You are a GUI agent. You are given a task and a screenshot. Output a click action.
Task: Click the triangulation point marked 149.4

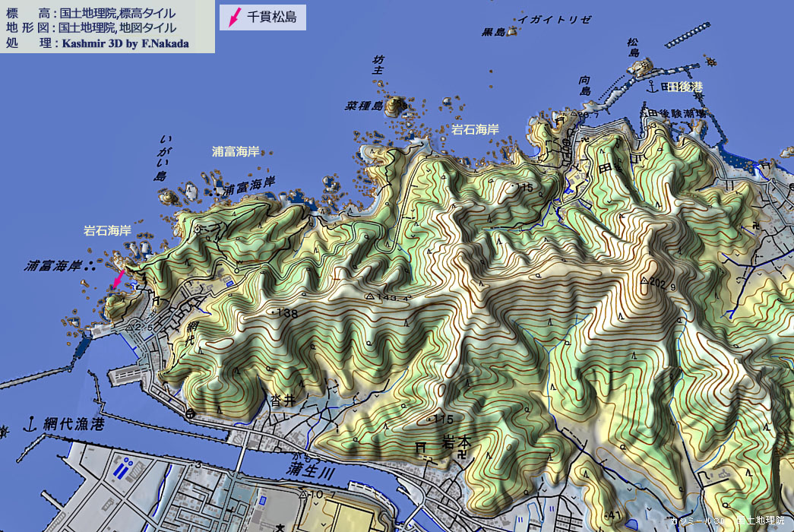point(369,296)
